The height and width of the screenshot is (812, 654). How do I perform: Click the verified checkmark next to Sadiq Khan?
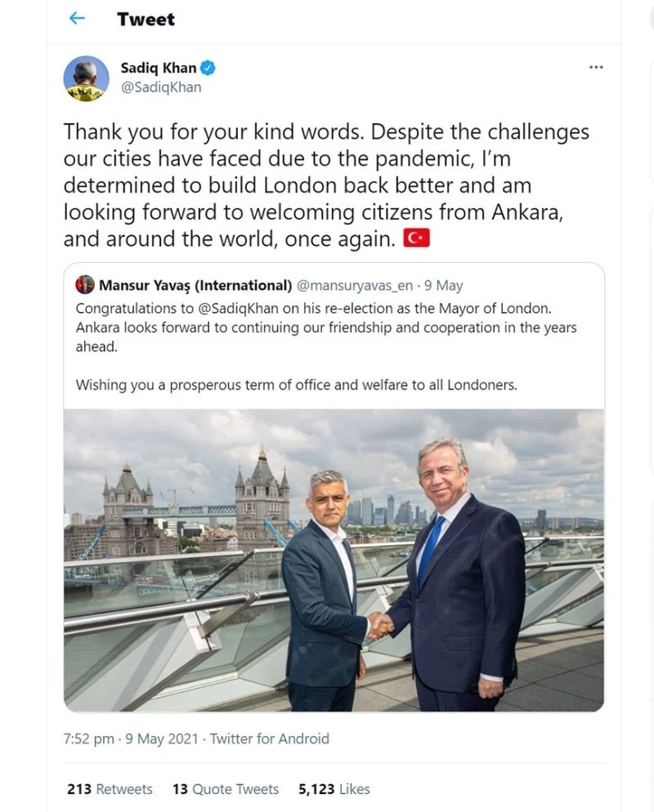click(x=208, y=69)
